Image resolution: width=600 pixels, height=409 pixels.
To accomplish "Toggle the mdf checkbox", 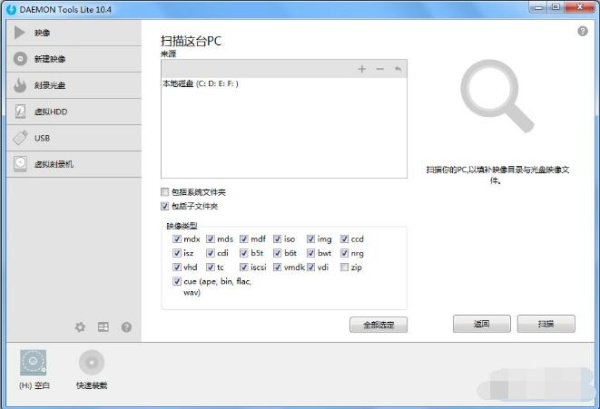I will pos(244,239).
